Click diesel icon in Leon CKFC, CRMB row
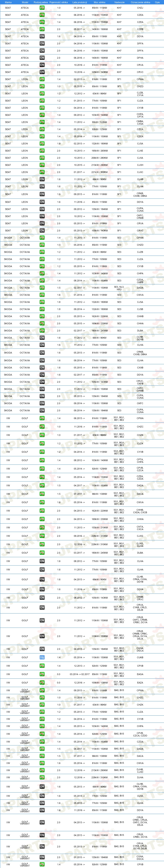Screen dimensions: 164x868 coord(42,216)
